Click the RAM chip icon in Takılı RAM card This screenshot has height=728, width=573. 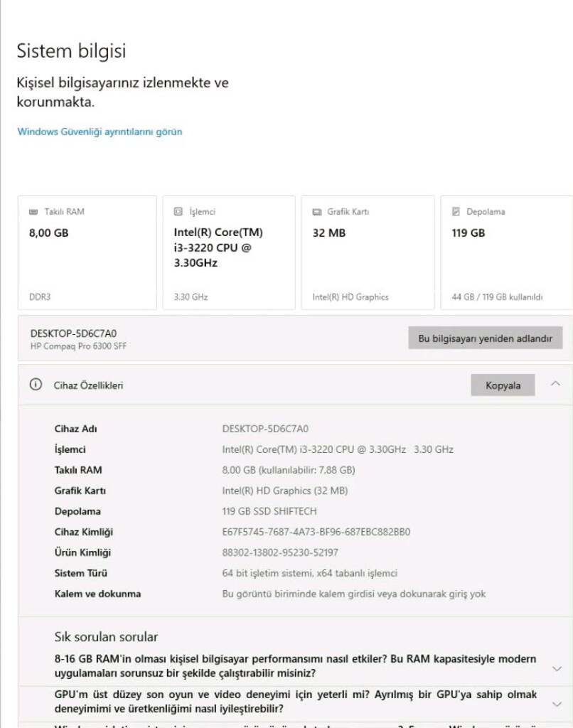(x=33, y=212)
